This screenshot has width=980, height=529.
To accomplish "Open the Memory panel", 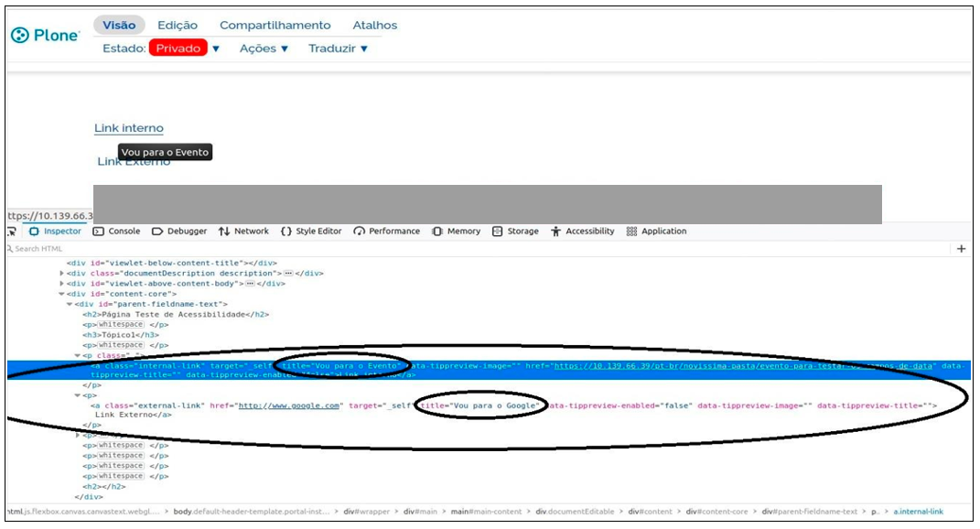I will [x=456, y=232].
